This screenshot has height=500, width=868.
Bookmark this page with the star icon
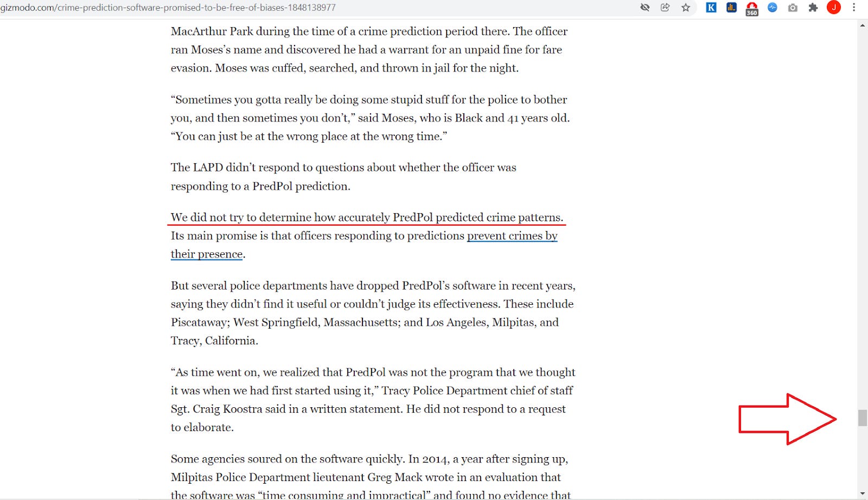click(686, 8)
